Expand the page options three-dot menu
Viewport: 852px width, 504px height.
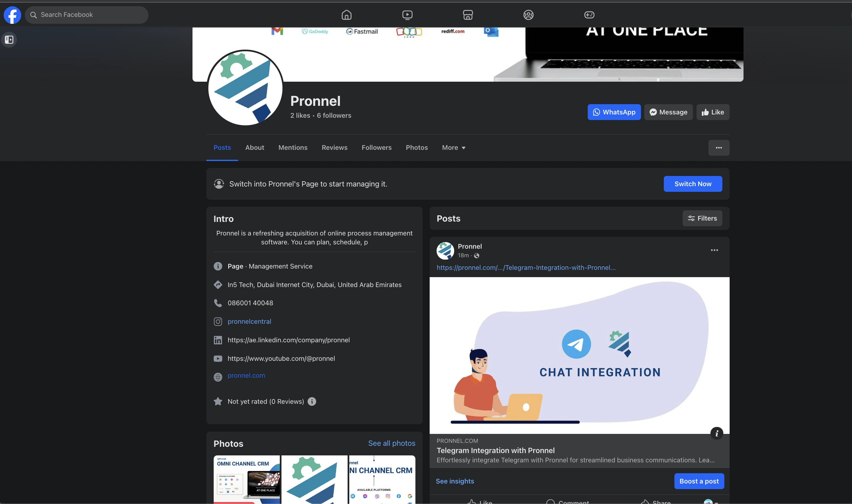pos(718,147)
